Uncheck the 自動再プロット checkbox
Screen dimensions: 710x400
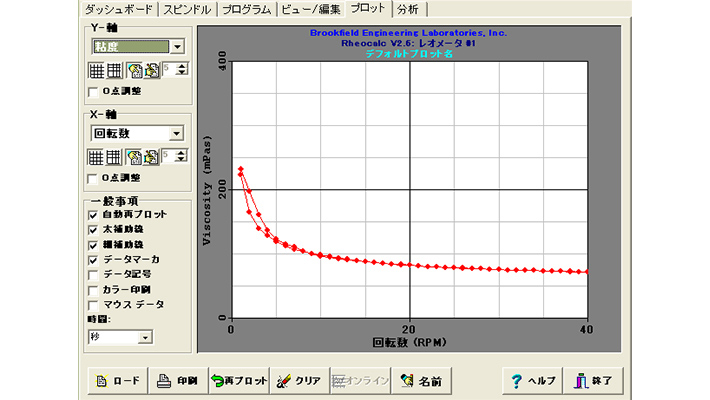[x=94, y=214]
